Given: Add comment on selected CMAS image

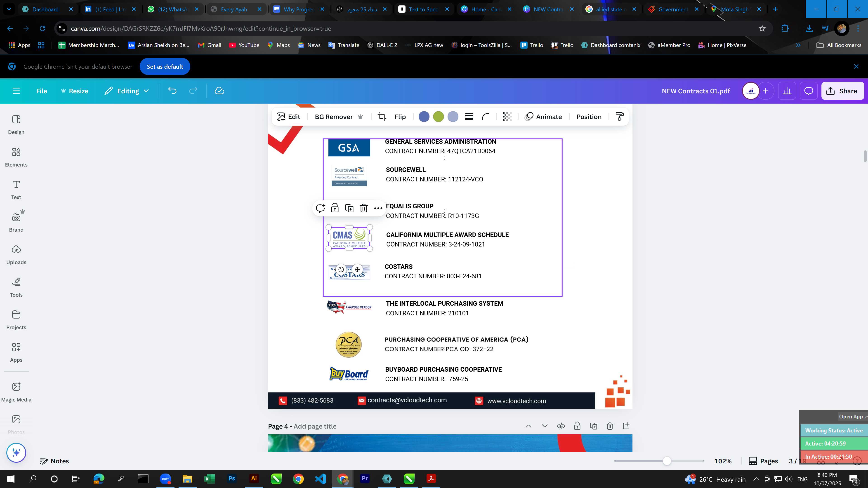Looking at the screenshot, I should [x=320, y=208].
